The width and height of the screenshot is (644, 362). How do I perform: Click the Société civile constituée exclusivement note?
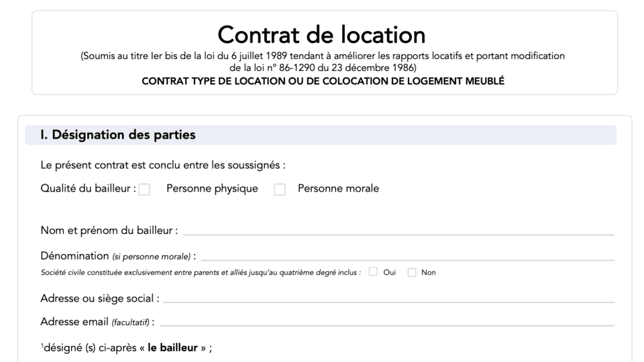(201, 272)
